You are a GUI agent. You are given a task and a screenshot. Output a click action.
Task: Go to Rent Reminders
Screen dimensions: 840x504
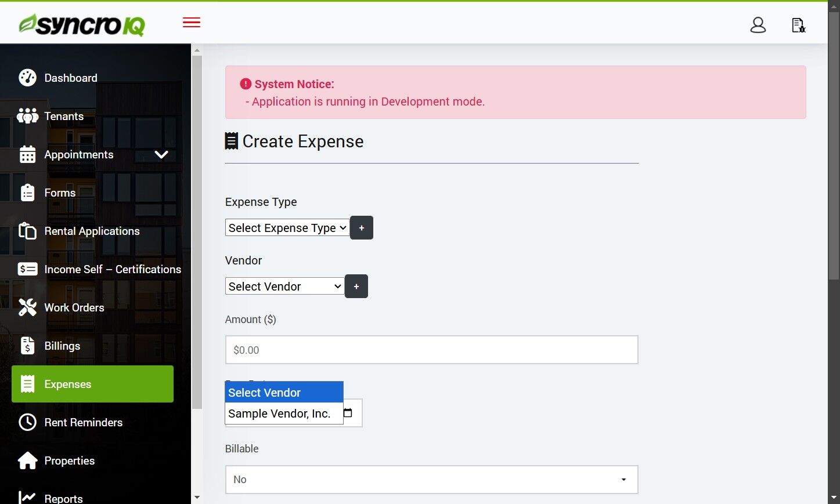coord(84,422)
